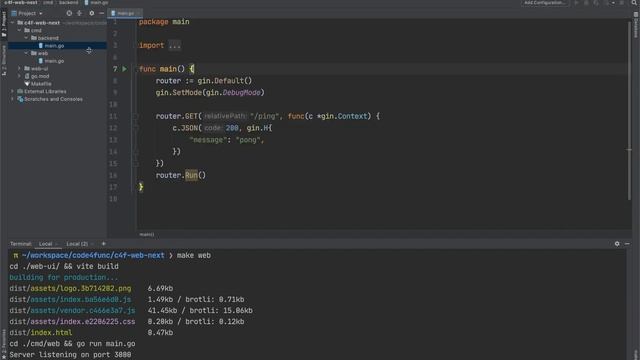Viewport: 640px width, 360px height.
Task: Run main function via green gutter arrow
Action: coord(124,69)
